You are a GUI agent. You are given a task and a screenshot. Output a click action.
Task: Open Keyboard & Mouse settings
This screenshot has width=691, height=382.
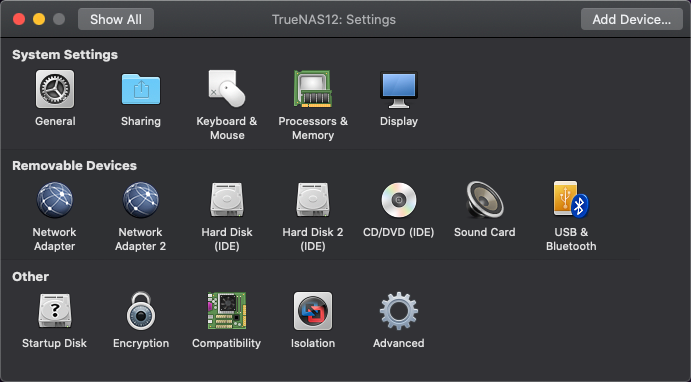point(227,89)
